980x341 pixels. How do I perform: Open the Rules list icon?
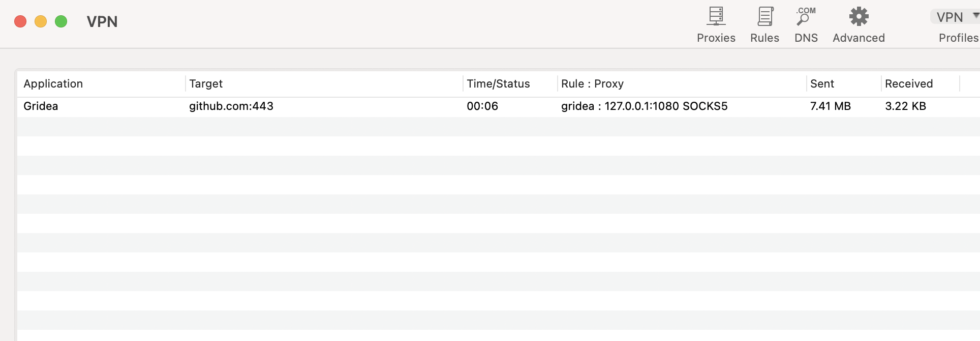pos(764,17)
